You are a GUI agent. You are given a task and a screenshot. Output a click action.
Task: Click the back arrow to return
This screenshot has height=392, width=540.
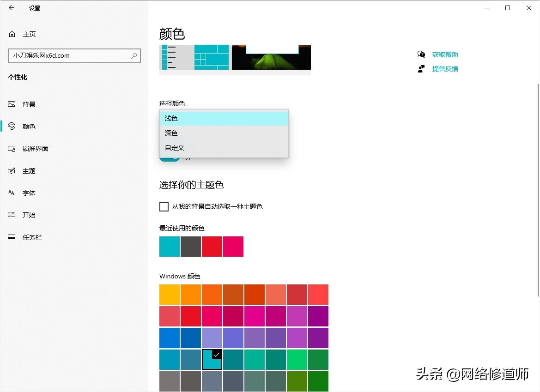click(11, 7)
